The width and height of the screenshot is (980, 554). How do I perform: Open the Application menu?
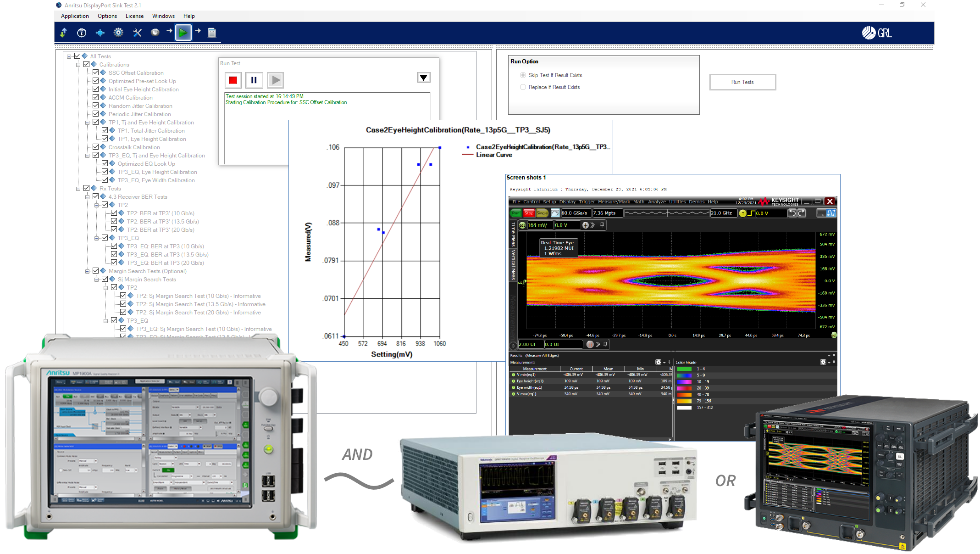click(x=75, y=16)
